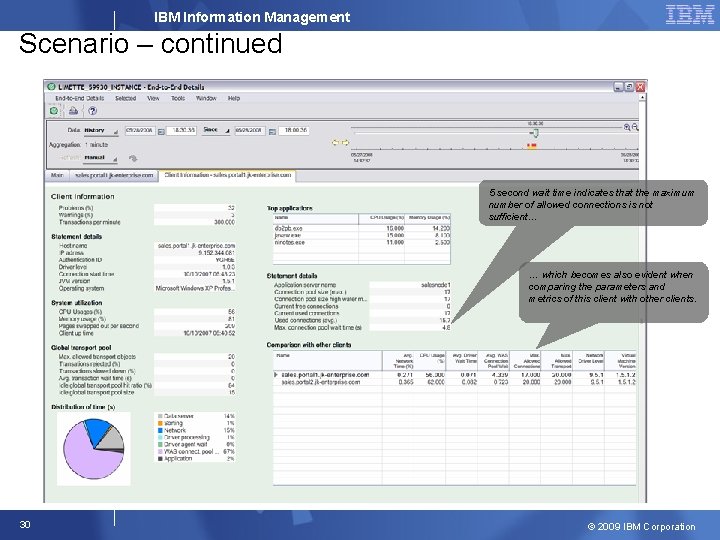Click the Name header in Top applications
The image size is (720, 540).
(x=315, y=219)
